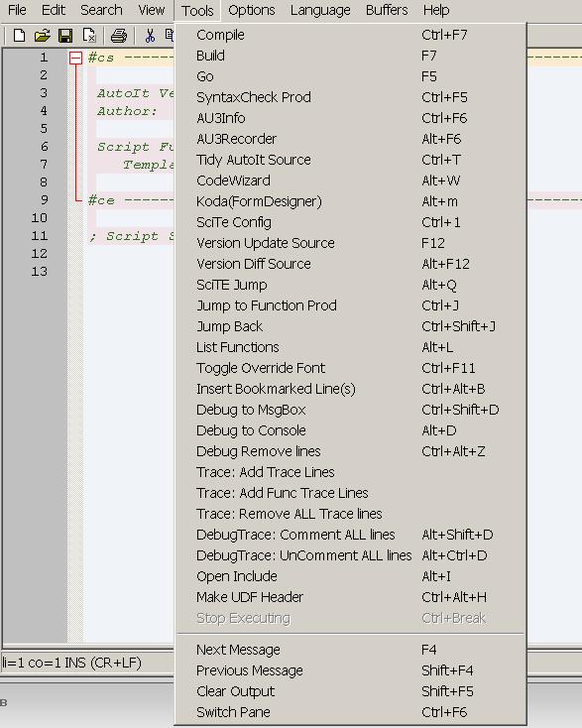Select Toggle Override Font

[x=350, y=368]
